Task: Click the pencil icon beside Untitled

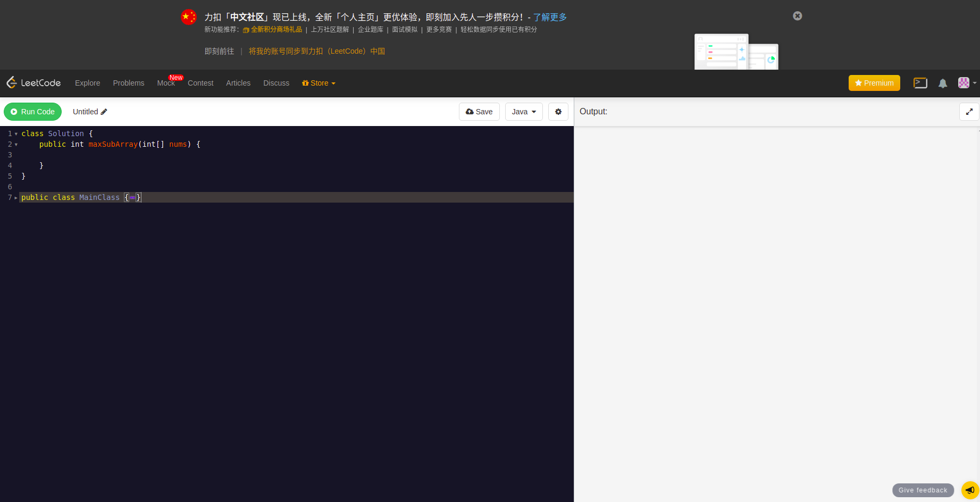Action: pos(104,112)
